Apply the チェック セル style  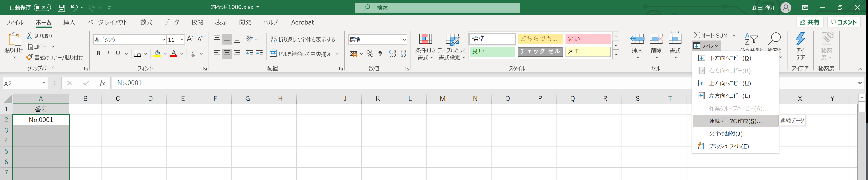pos(540,51)
